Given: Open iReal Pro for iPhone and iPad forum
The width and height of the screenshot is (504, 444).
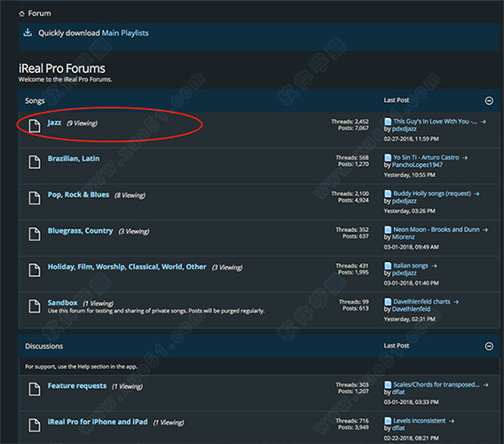Looking at the screenshot, I should coord(98,422).
